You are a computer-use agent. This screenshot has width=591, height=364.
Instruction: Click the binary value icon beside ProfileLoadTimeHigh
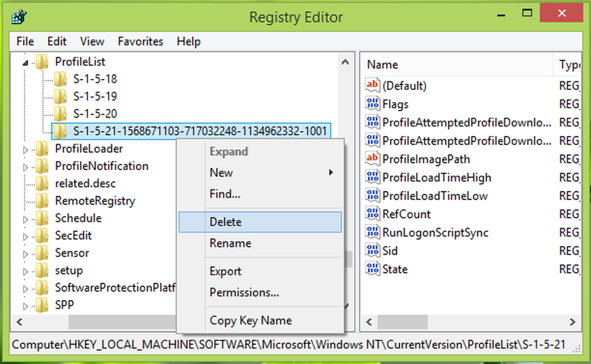372,177
